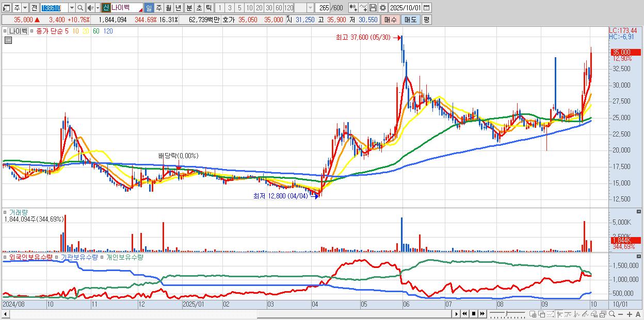
Task: Open the 주 stock type dropdown arrow
Action: click(25, 8)
